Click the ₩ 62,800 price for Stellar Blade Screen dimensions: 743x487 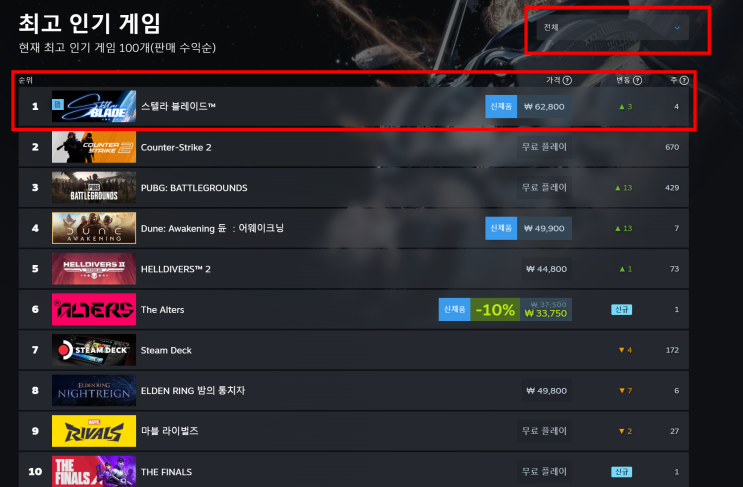tap(544, 107)
